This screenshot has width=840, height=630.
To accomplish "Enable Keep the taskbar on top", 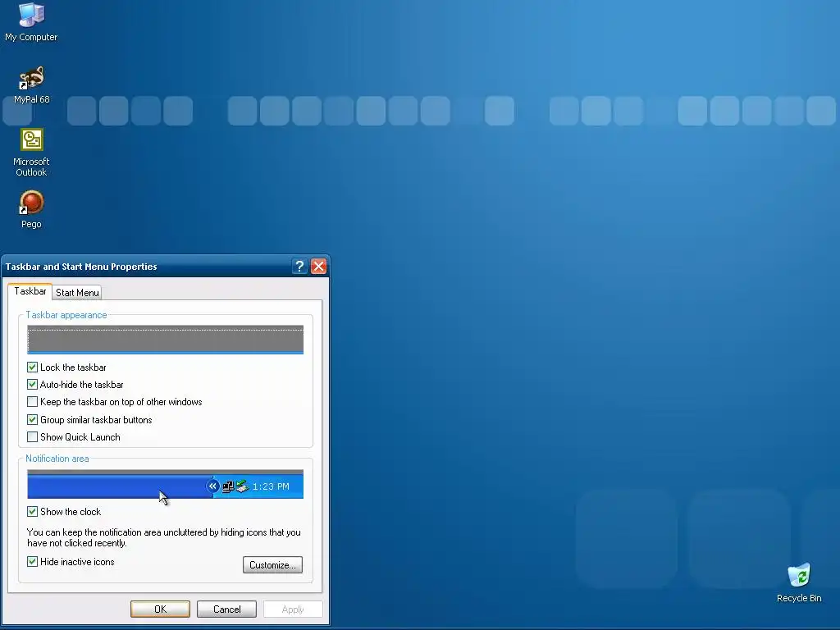I will [x=32, y=401].
